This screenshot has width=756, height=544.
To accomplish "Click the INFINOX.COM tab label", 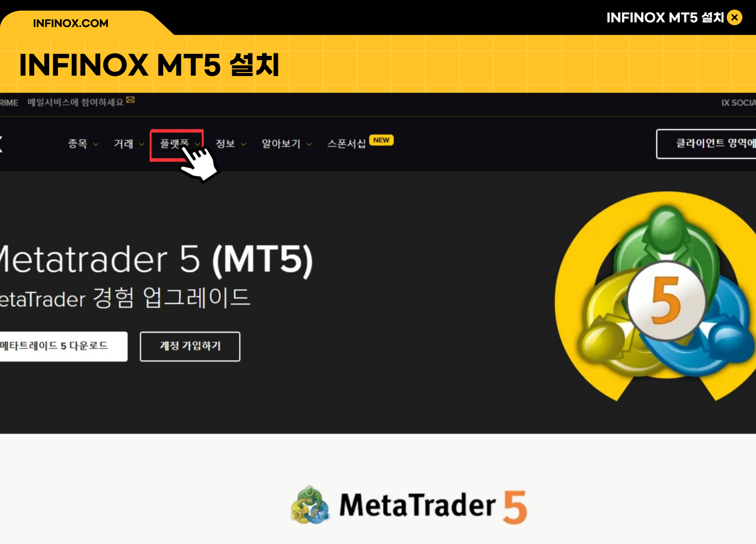I will pos(71,23).
